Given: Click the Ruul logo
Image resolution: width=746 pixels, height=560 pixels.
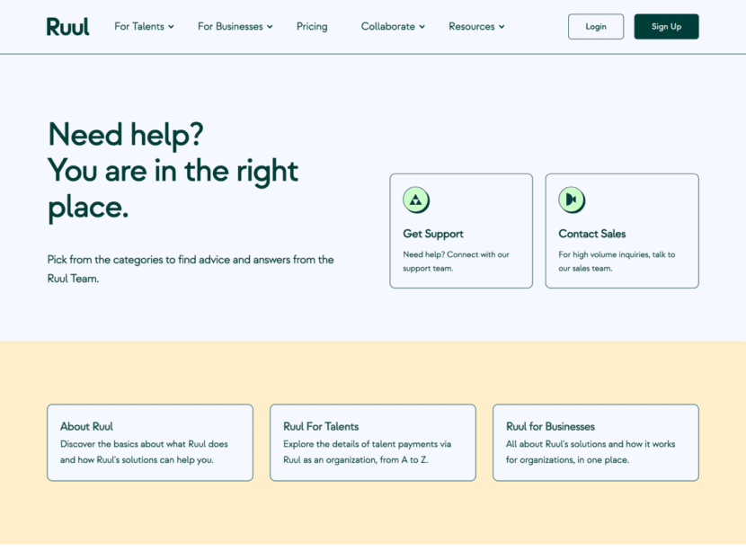Looking at the screenshot, I should [67, 26].
